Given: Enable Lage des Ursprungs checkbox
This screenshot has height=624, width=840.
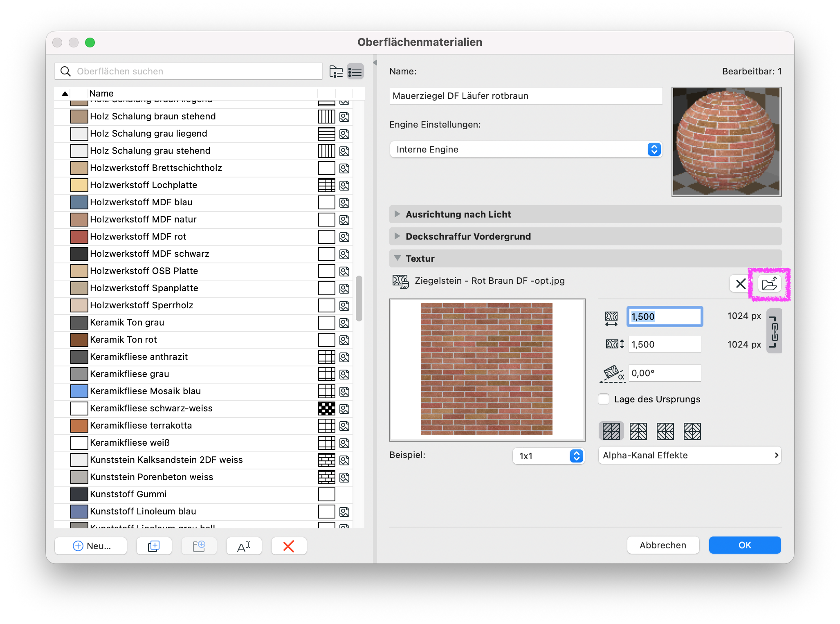Looking at the screenshot, I should click(604, 399).
